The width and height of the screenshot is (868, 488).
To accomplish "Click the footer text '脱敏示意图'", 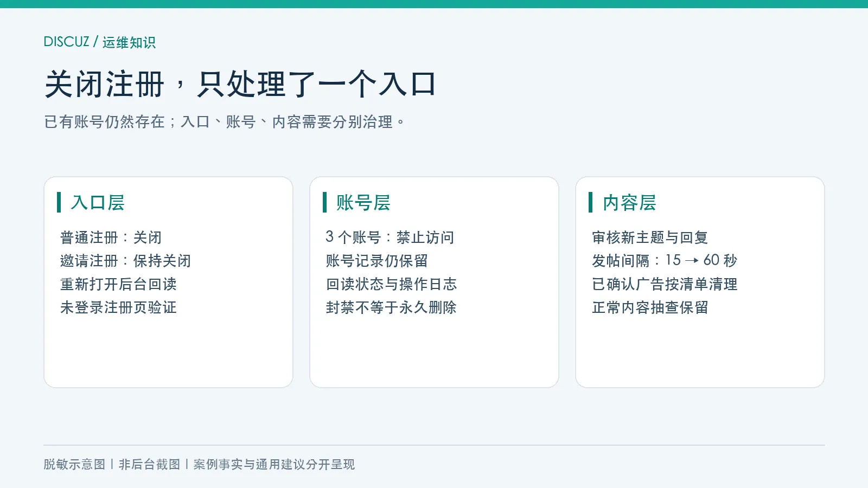I will (74, 464).
